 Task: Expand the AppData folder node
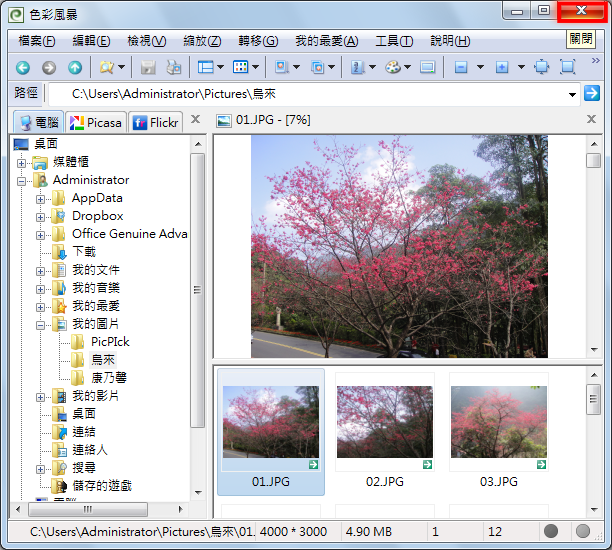[x=40, y=199]
